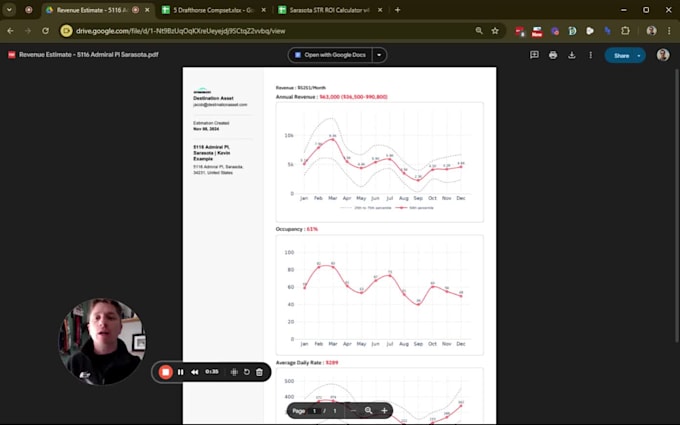This screenshot has height=425, width=680.
Task: Close the Sarasota STR ROI Calculator tab
Action: [x=380, y=10]
